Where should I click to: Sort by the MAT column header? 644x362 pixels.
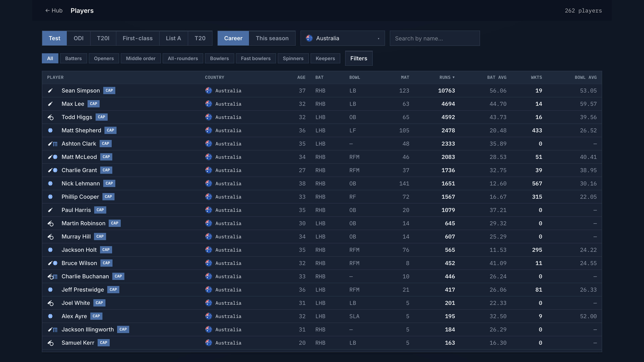coord(405,77)
